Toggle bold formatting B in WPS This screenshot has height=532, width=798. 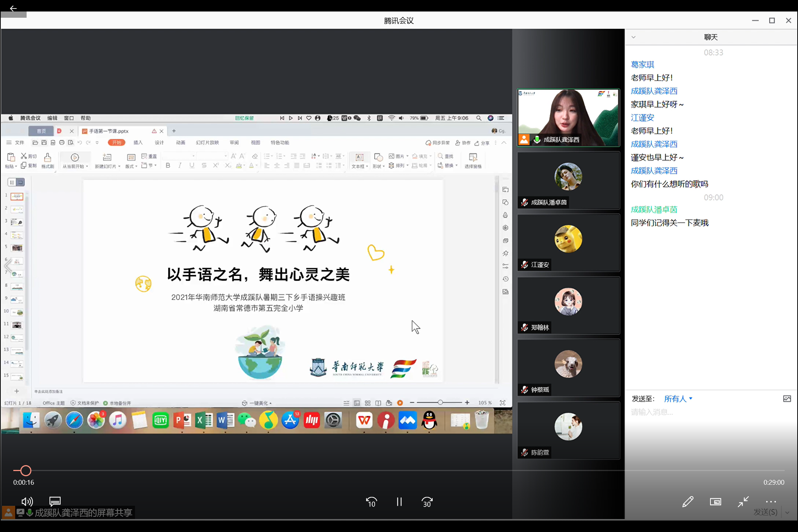pos(168,166)
